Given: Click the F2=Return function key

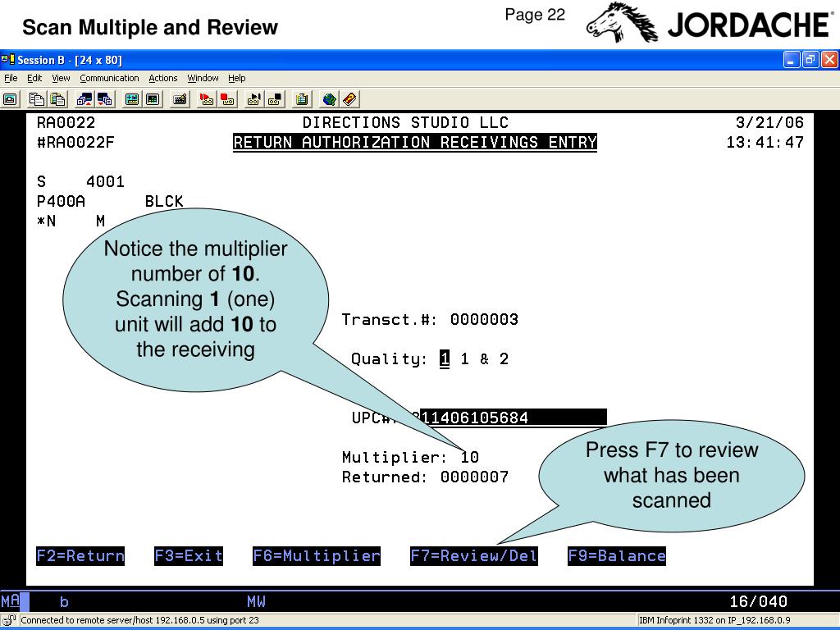Looking at the screenshot, I should [x=80, y=555].
